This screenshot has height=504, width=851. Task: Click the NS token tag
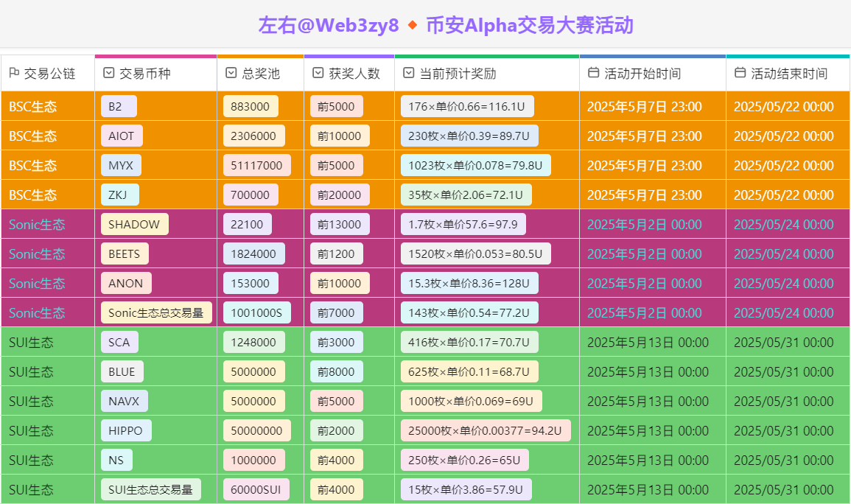(116, 460)
